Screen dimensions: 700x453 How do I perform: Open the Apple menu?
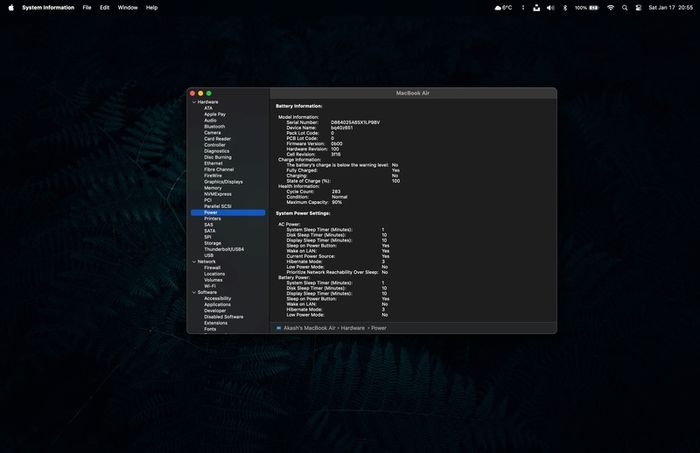coord(11,8)
